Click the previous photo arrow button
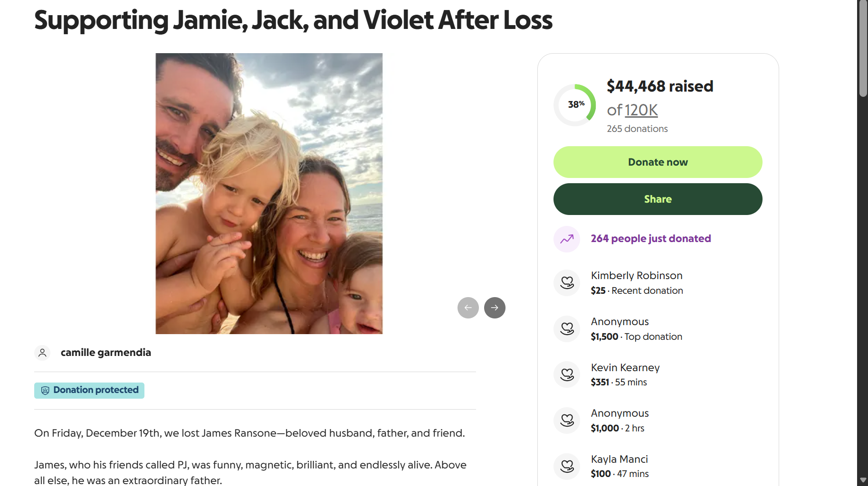 (468, 308)
